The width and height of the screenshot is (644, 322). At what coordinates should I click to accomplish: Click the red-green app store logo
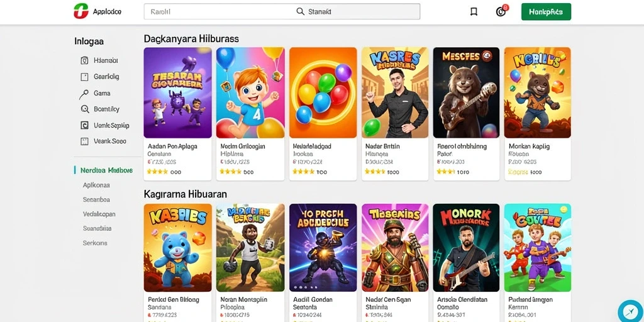pos(81,11)
